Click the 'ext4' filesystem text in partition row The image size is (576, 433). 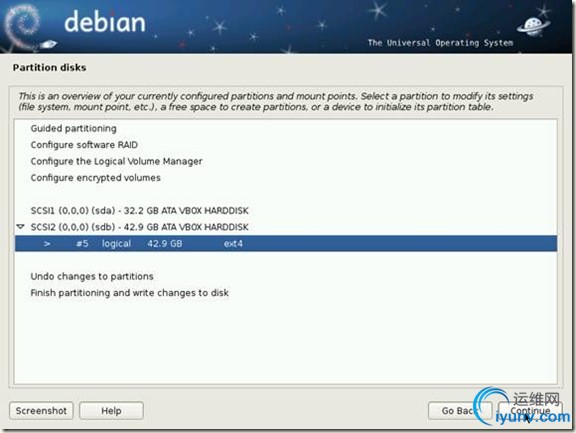click(x=233, y=243)
